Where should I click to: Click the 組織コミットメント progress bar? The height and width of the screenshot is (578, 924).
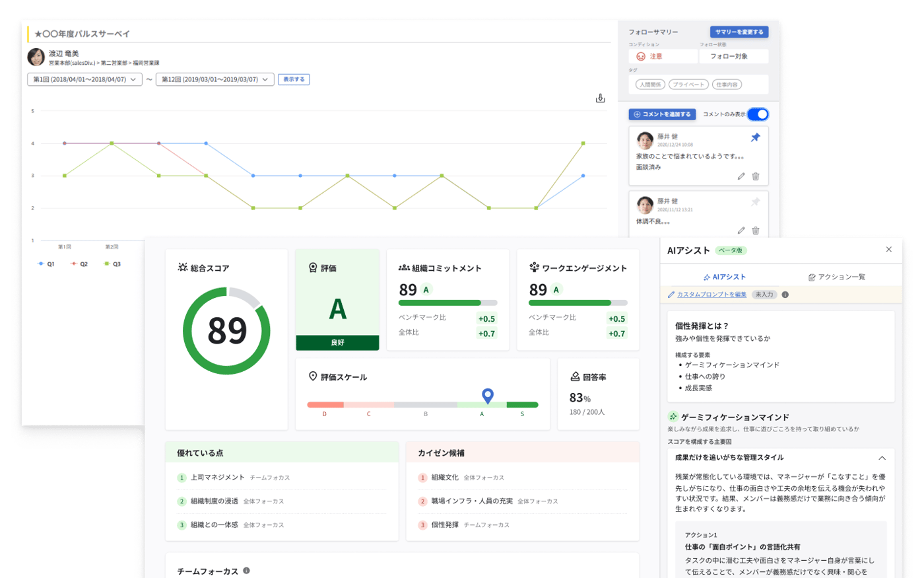click(x=448, y=303)
